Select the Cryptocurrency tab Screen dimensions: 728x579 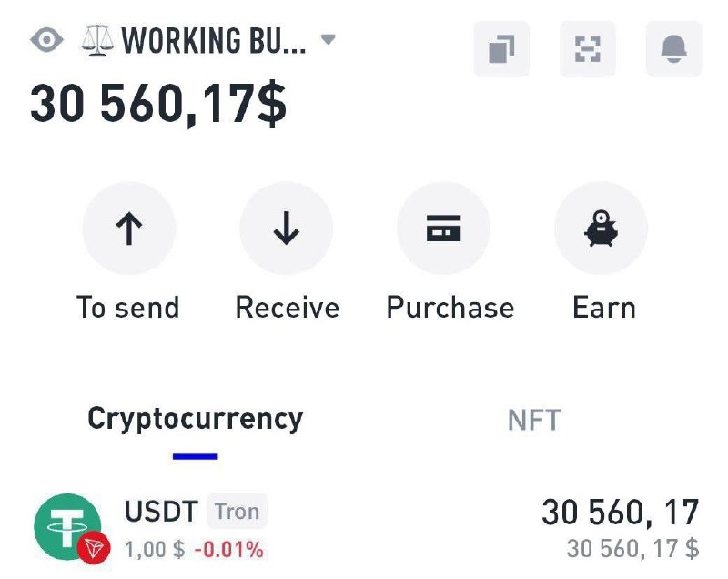[195, 419]
